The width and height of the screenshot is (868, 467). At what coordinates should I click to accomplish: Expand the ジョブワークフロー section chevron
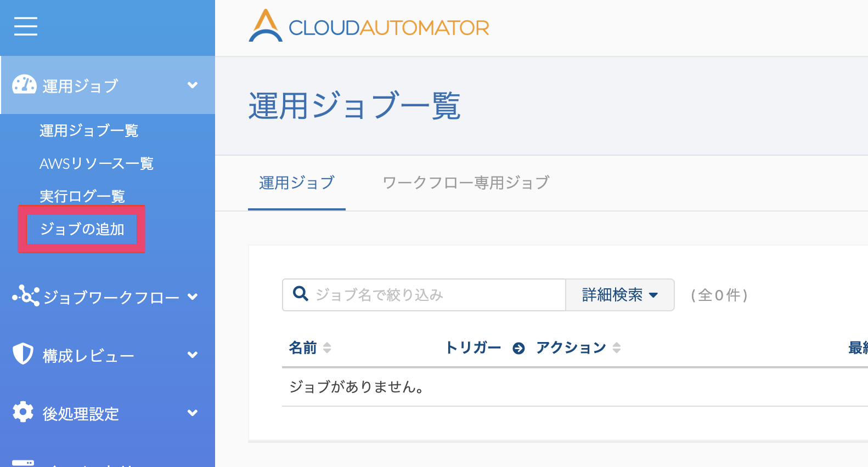click(193, 297)
